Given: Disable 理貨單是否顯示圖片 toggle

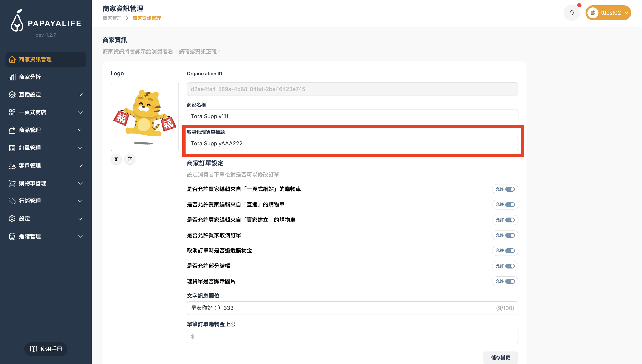Looking at the screenshot, I should tap(510, 281).
